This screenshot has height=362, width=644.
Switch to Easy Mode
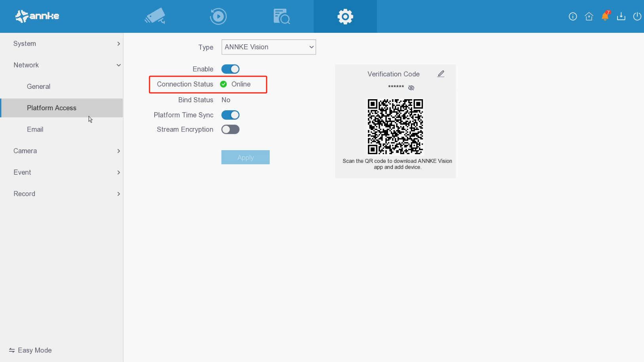coord(30,350)
